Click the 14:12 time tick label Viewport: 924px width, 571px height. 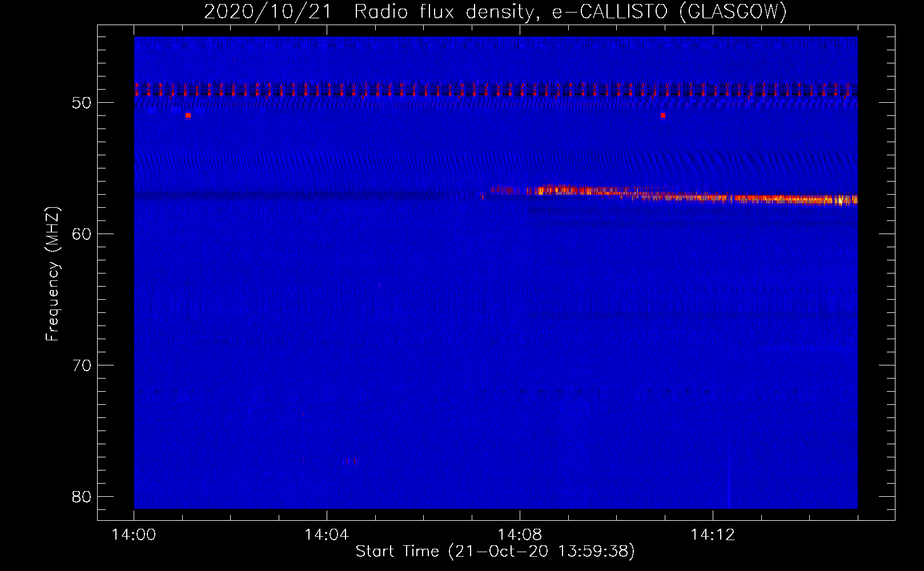point(713,535)
